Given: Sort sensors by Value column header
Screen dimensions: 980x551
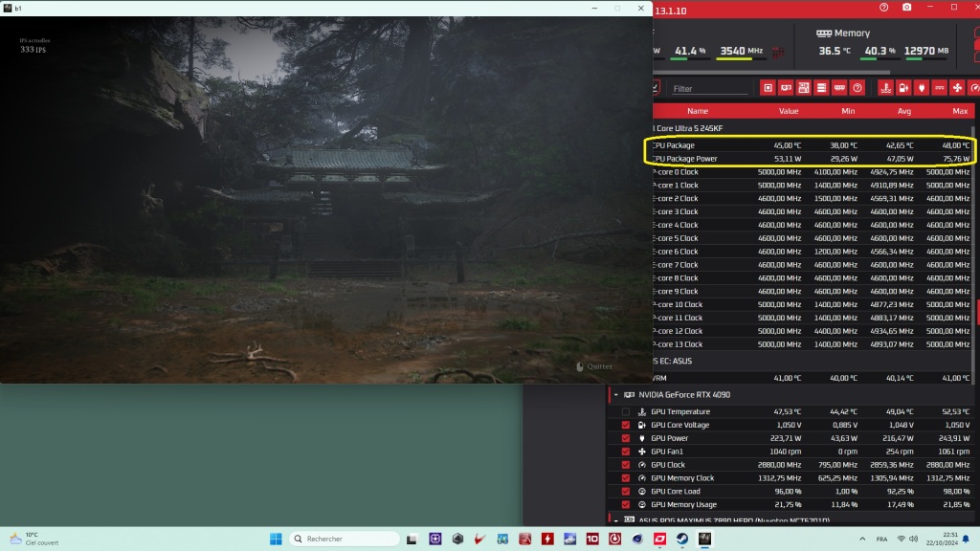Looking at the screenshot, I should pos(789,111).
